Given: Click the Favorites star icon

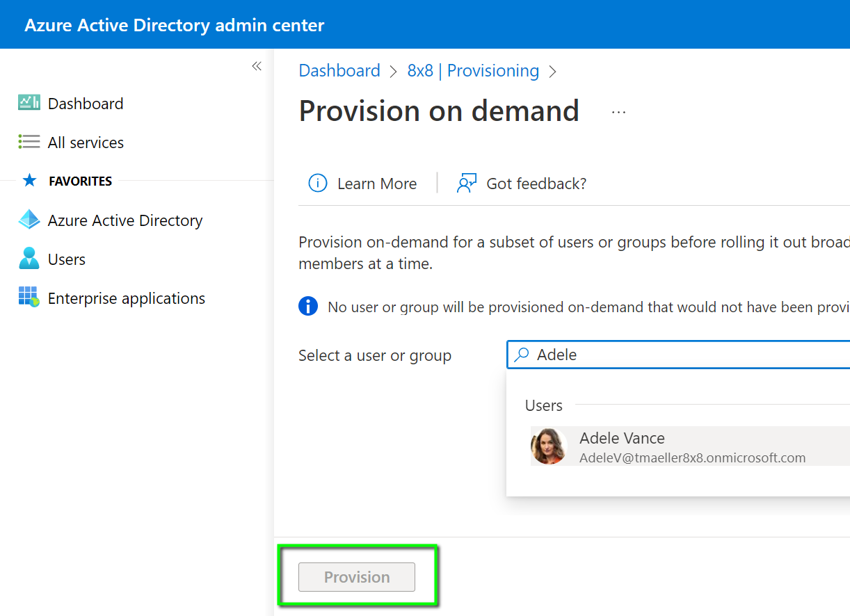Looking at the screenshot, I should (29, 181).
